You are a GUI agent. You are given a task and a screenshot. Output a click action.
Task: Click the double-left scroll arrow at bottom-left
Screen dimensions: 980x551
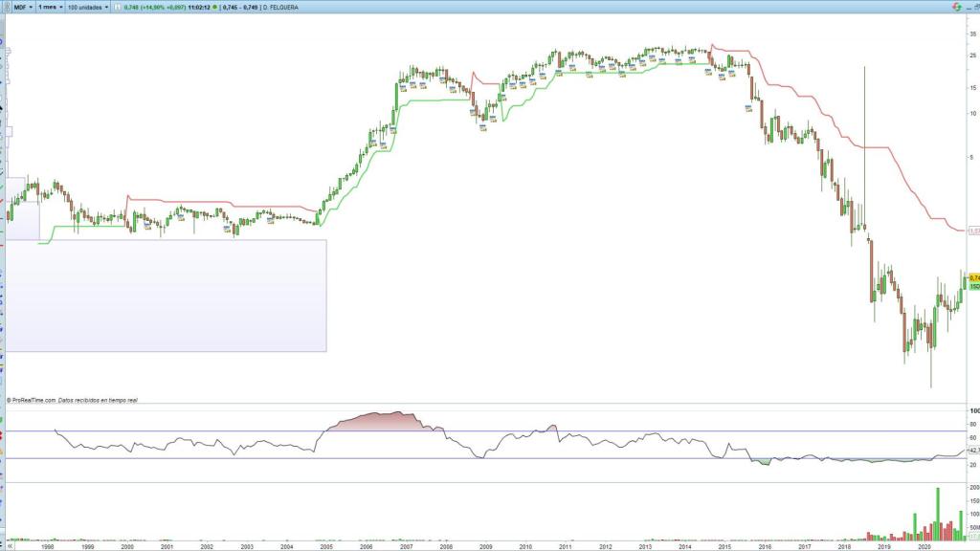(x=4, y=545)
